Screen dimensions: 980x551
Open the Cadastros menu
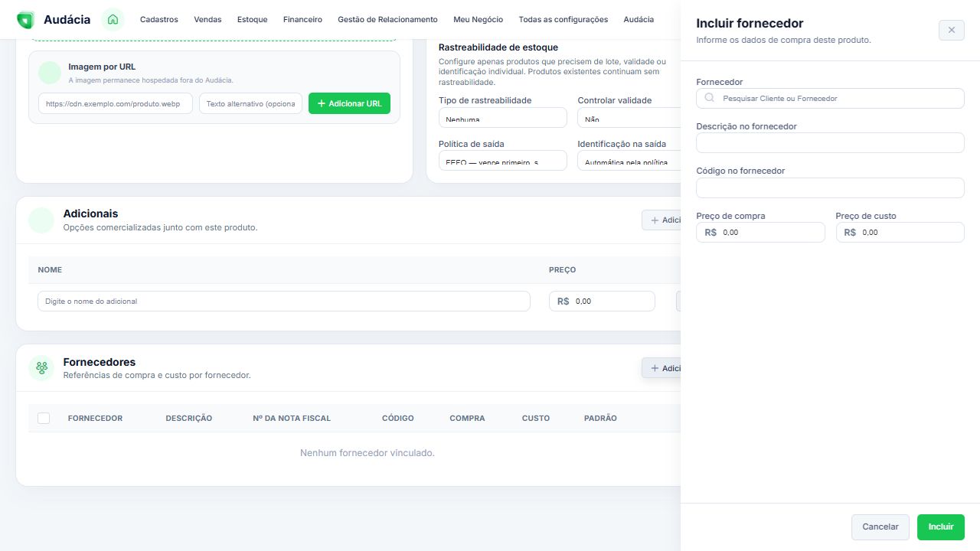pyautogui.click(x=159, y=20)
